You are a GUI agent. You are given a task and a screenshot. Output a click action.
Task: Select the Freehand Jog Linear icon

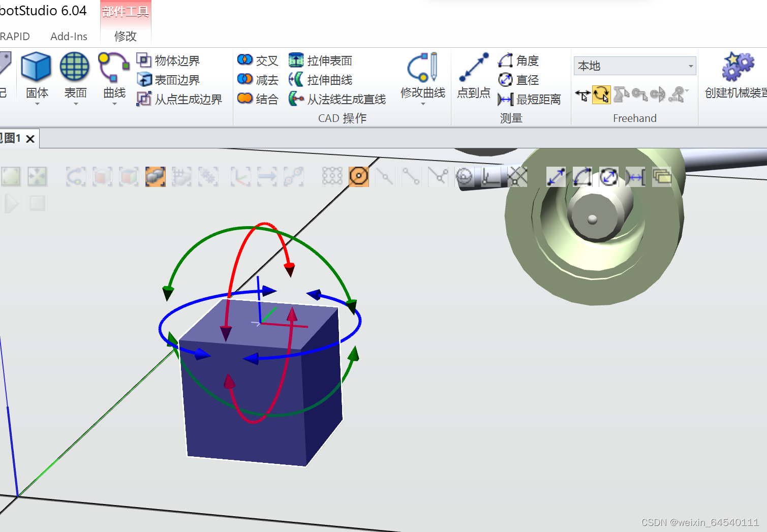(639, 95)
